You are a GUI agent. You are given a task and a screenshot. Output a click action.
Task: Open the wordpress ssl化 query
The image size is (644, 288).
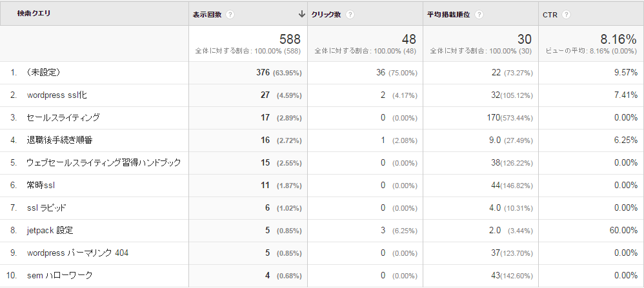tap(57, 95)
